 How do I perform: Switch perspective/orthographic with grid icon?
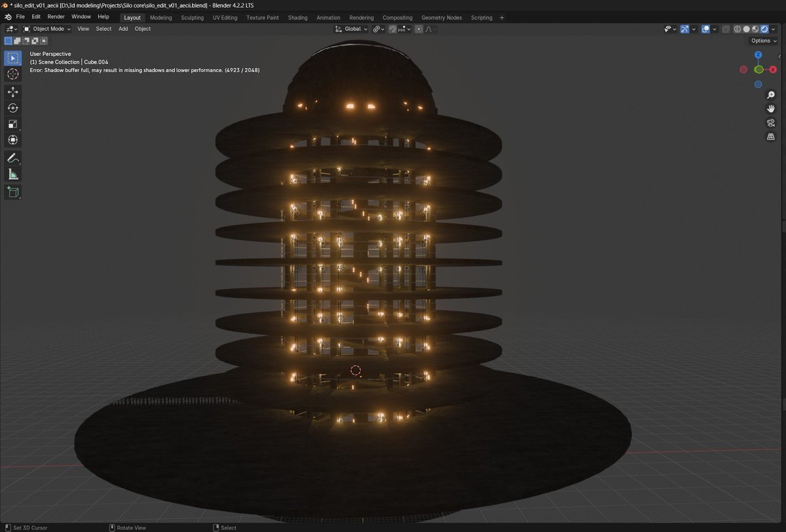click(x=771, y=136)
